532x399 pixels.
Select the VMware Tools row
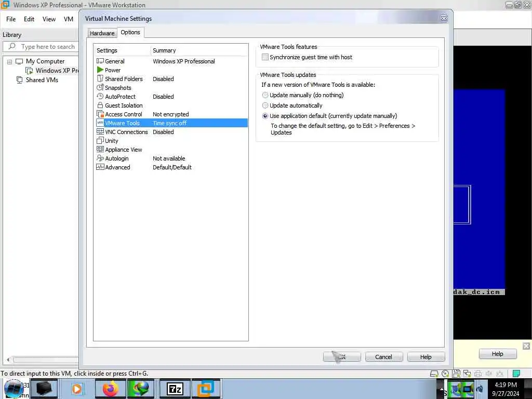click(171, 123)
